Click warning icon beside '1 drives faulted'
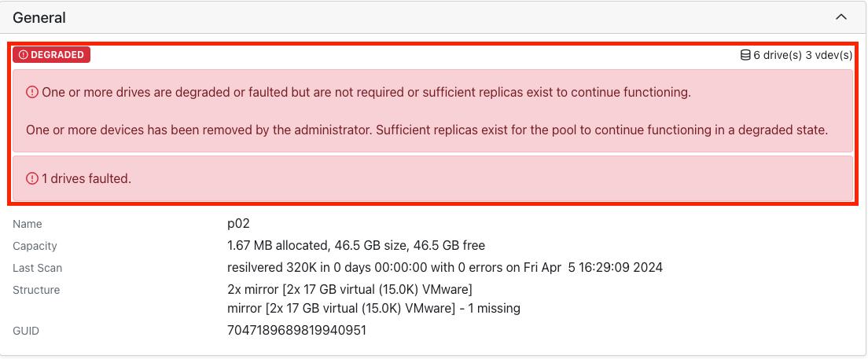The image size is (868, 359). click(x=32, y=178)
